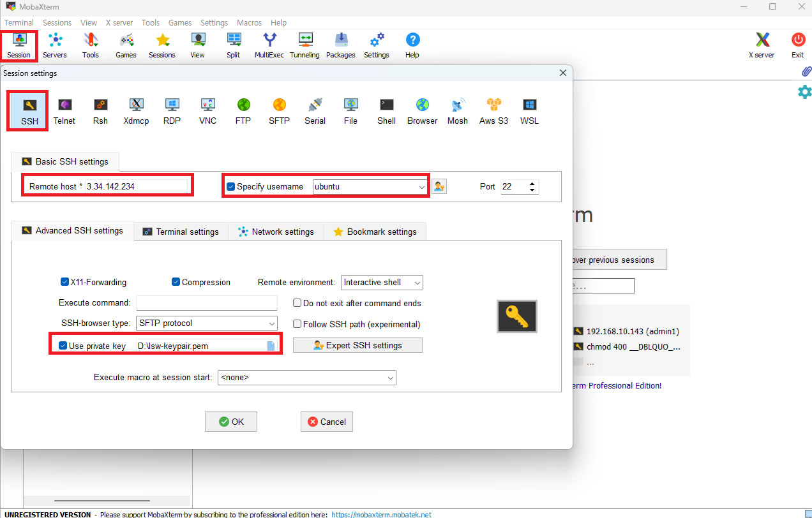Select the Aws S3 session type
This screenshot has height=518, width=812.
click(493, 111)
